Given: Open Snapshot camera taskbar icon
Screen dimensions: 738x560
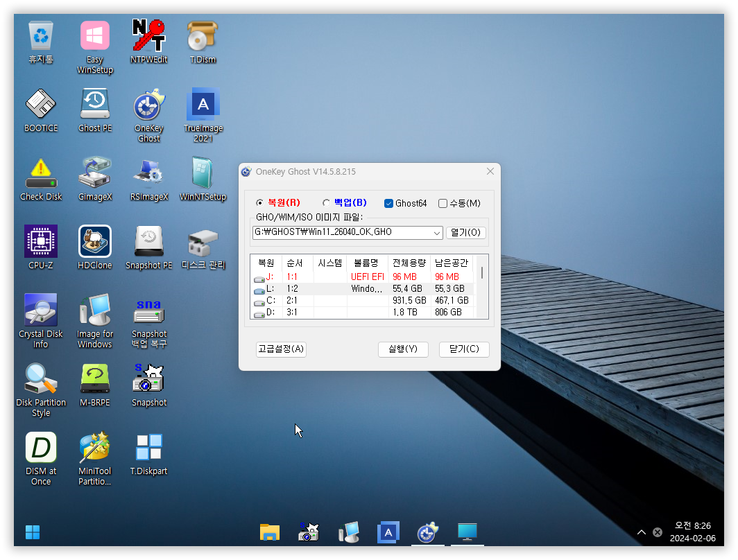Looking at the screenshot, I should pos(309,532).
